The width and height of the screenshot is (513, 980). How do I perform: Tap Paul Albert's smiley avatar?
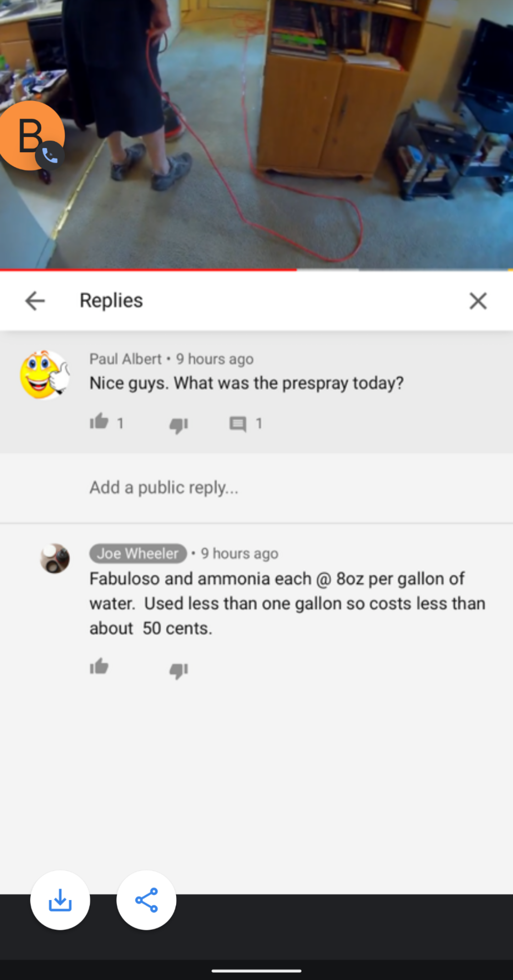[x=45, y=375]
